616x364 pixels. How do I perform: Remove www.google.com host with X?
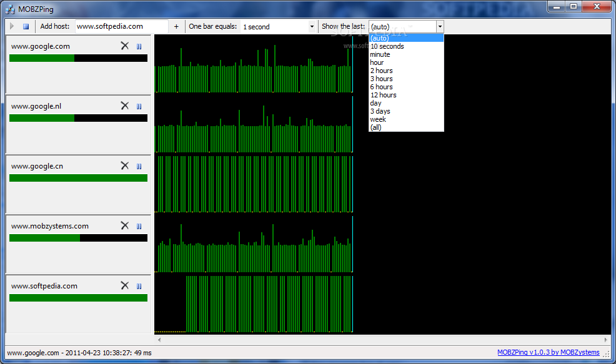click(124, 46)
